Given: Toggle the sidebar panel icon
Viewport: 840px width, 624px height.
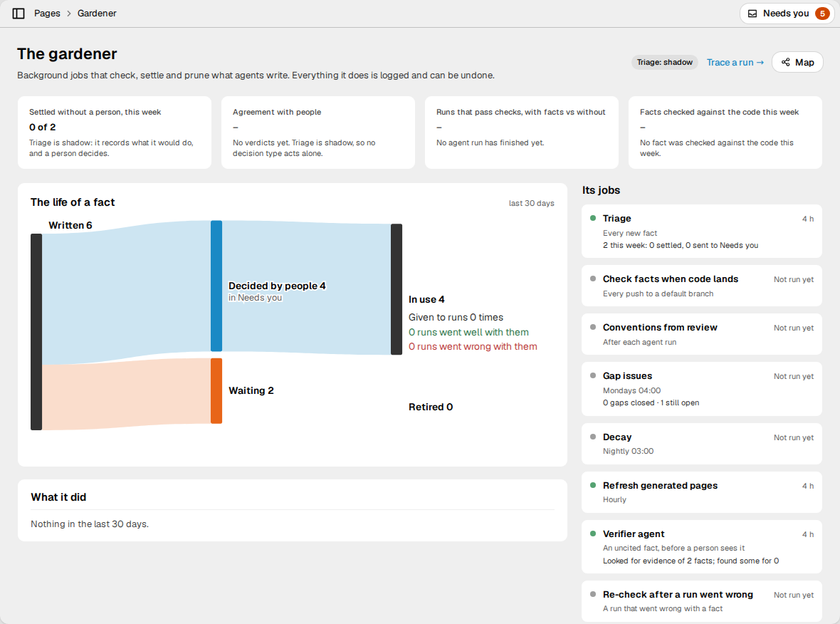Looking at the screenshot, I should coord(19,14).
